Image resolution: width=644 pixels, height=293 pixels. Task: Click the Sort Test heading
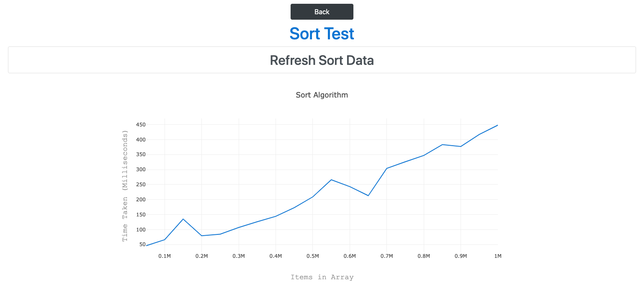pyautogui.click(x=322, y=33)
